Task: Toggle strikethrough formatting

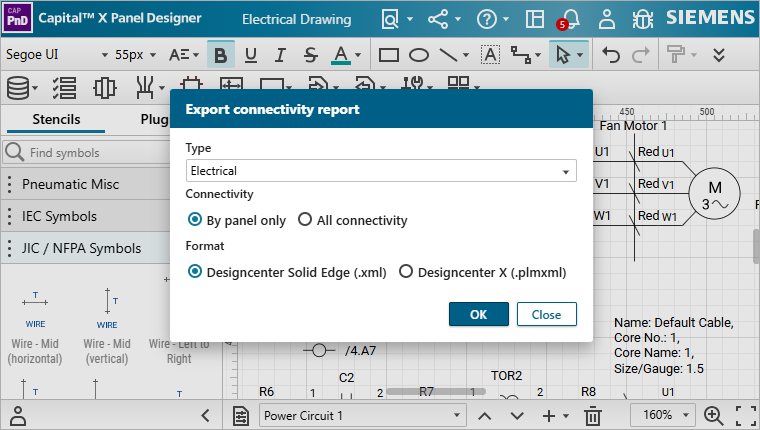Action: click(x=310, y=55)
